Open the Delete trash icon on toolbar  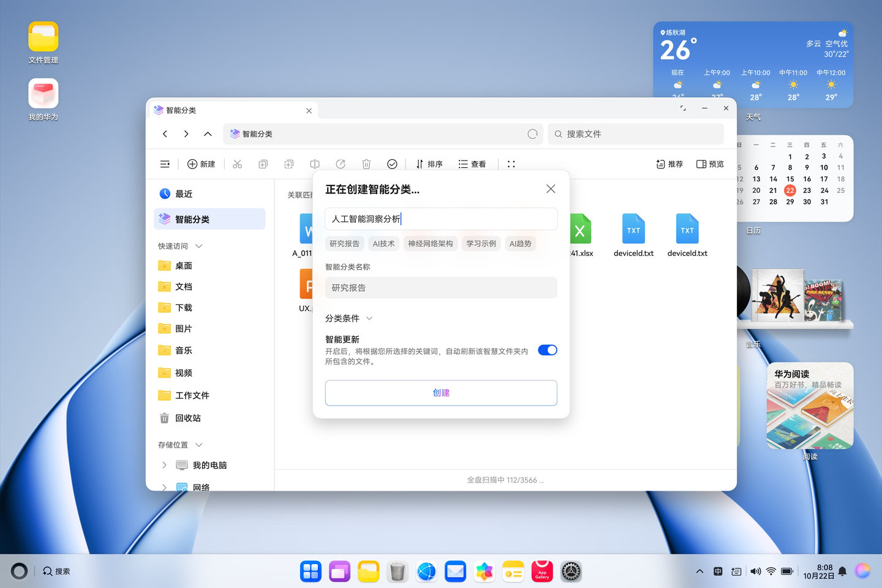(x=366, y=164)
